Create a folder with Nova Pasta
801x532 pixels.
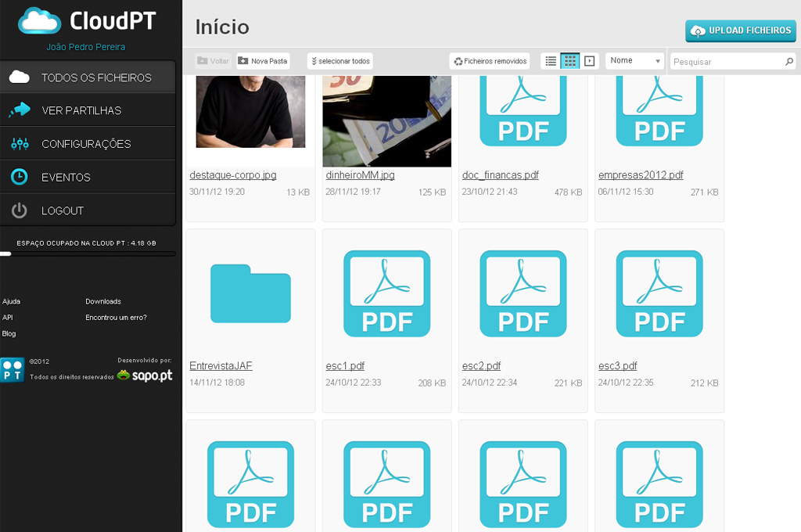263,61
